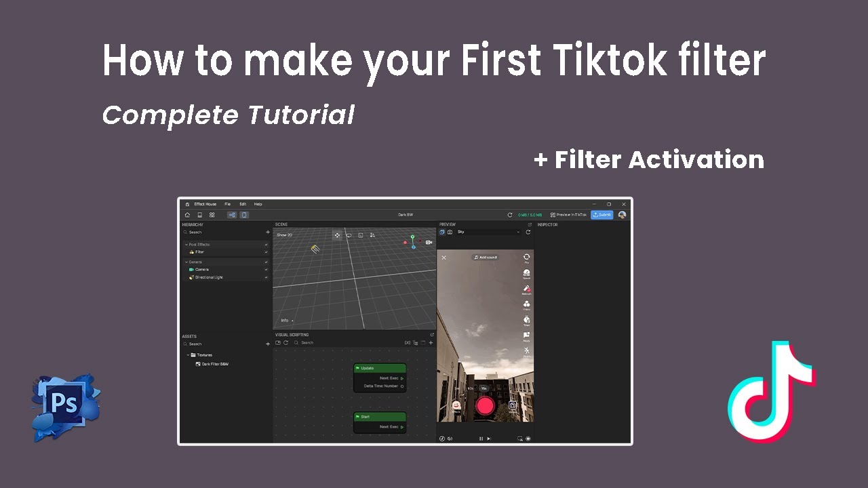Select the rotate tool in Scene
Screen dimensions: 868x488
(349, 235)
